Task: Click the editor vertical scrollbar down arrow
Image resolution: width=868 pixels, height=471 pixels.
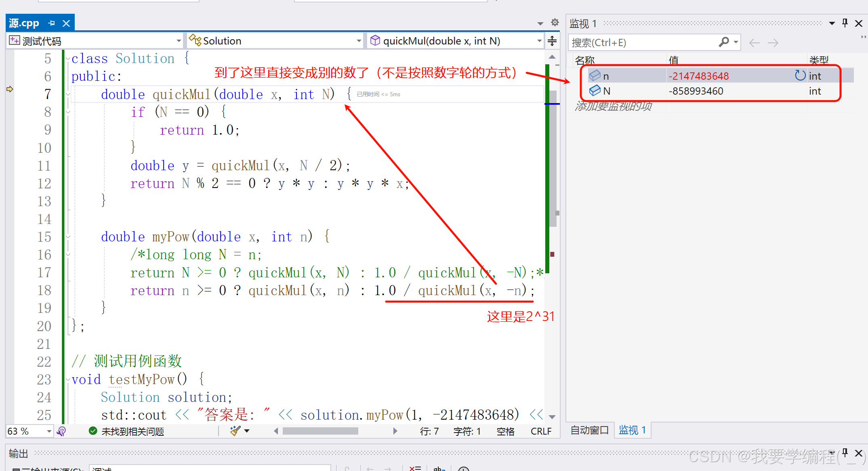Action: click(x=552, y=417)
